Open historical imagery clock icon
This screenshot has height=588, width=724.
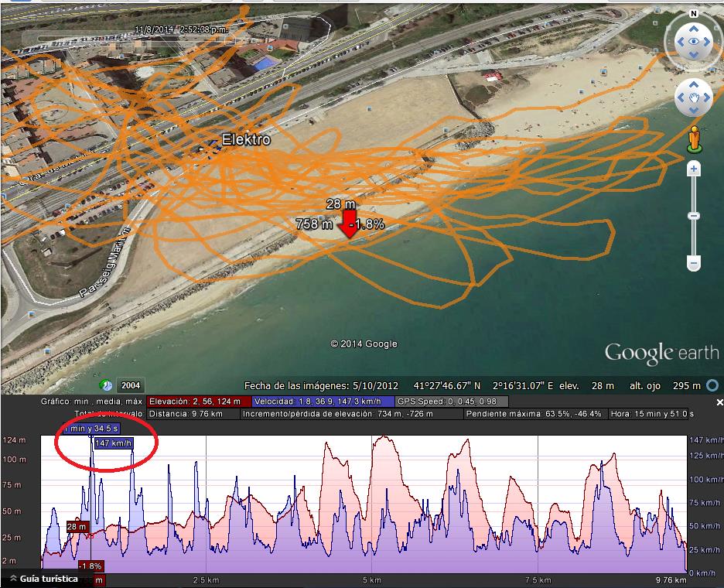point(106,385)
